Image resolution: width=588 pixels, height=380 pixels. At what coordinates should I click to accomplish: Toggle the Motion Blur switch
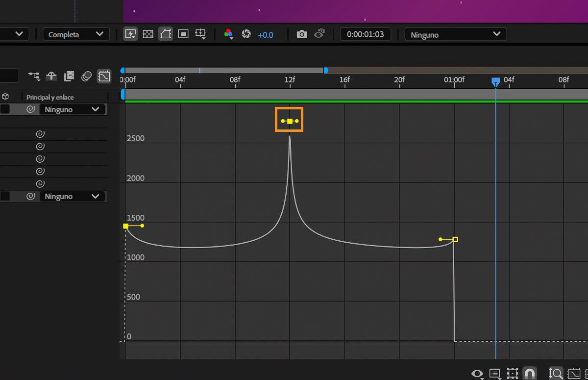(x=86, y=76)
